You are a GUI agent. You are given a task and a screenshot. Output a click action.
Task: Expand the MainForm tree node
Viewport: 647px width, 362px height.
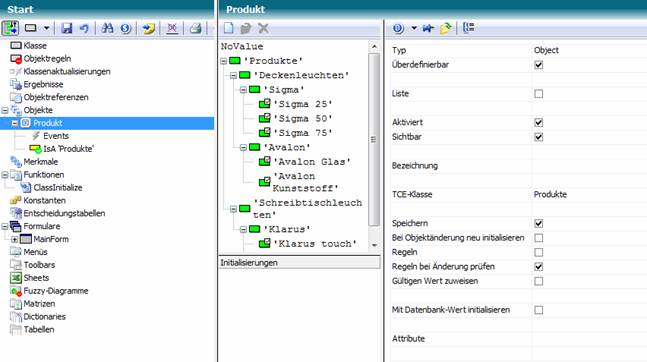pos(14,239)
